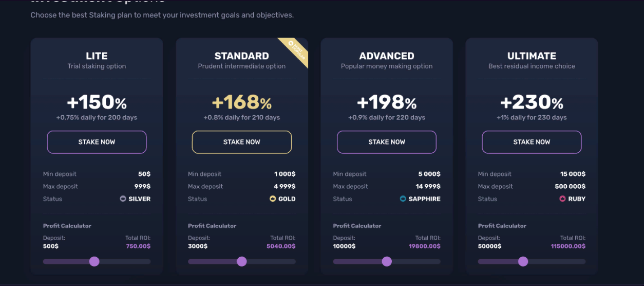Click the Gold status badge icon

273,199
